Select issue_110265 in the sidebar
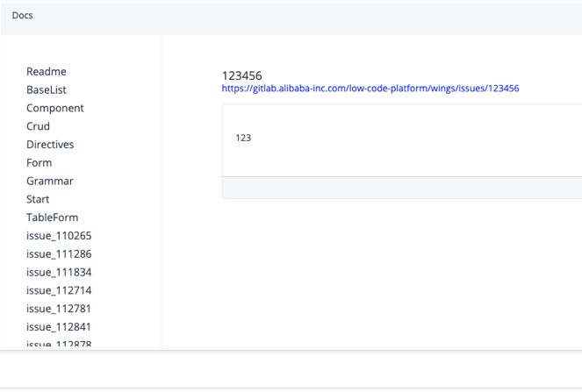This screenshot has width=582, height=392. 59,236
